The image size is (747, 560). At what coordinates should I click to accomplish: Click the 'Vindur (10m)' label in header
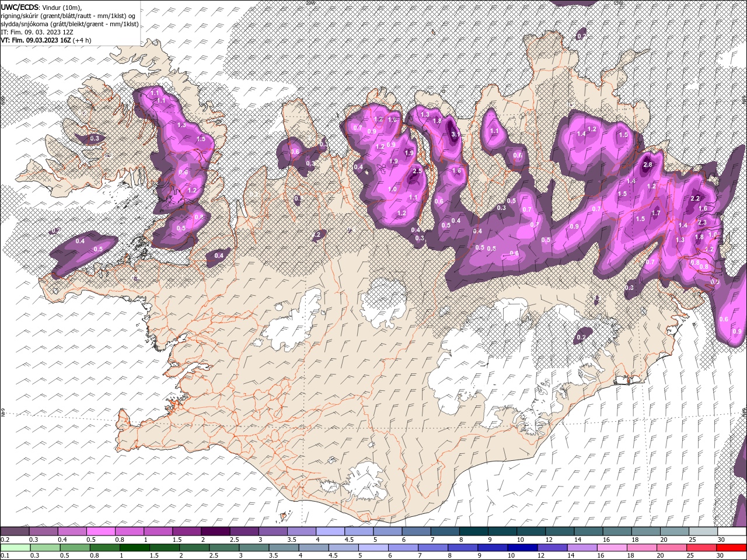click(x=63, y=6)
